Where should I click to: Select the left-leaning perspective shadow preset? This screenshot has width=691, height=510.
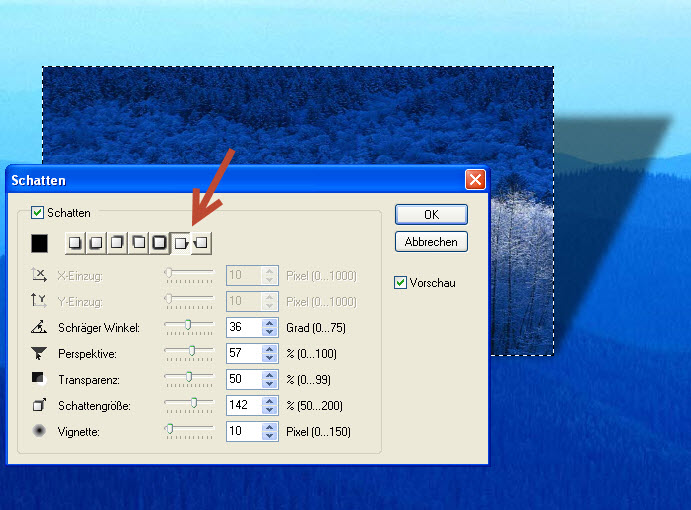201,243
